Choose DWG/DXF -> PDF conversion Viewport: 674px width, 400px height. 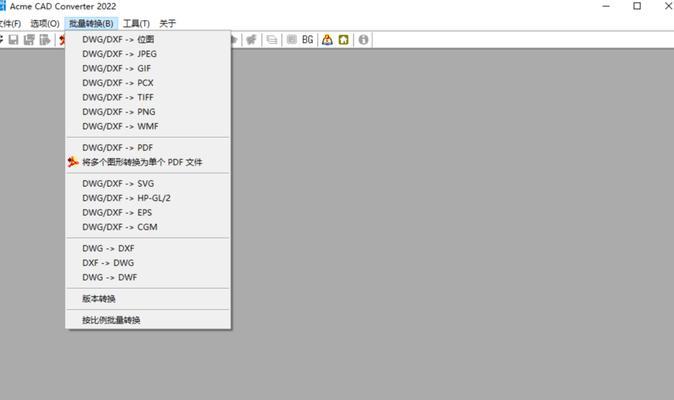[x=148, y=147]
